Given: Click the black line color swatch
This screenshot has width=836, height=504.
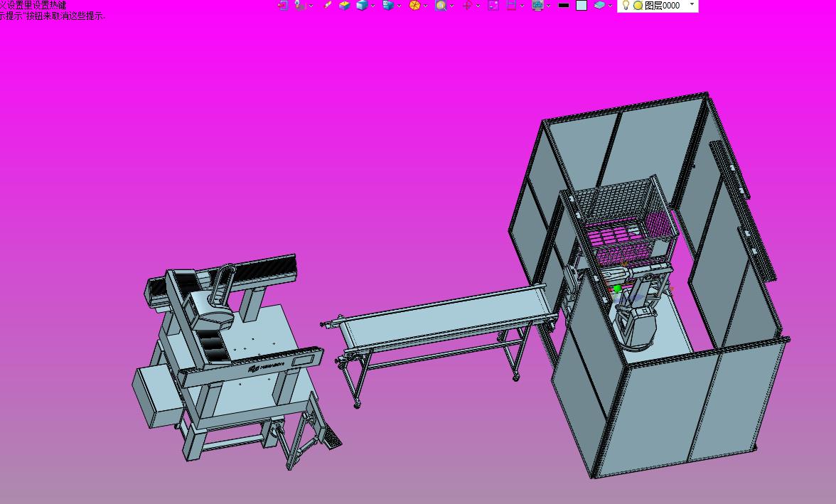Looking at the screenshot, I should (564, 6).
